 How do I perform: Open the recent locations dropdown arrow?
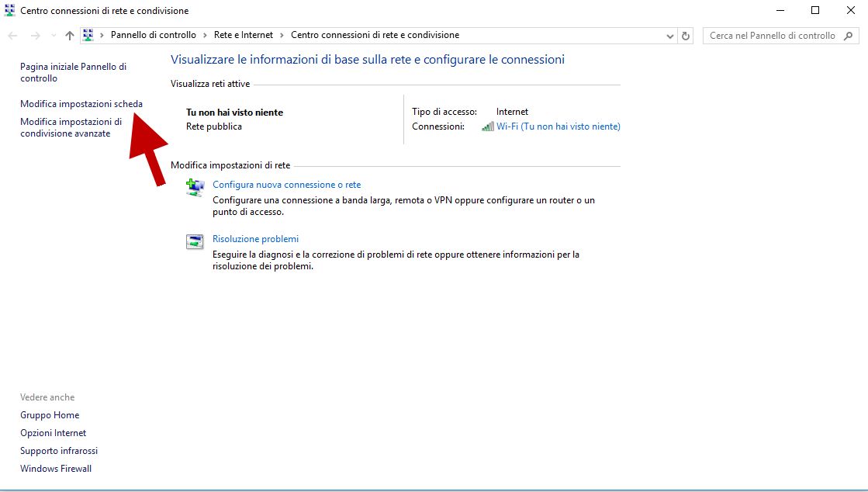point(53,36)
